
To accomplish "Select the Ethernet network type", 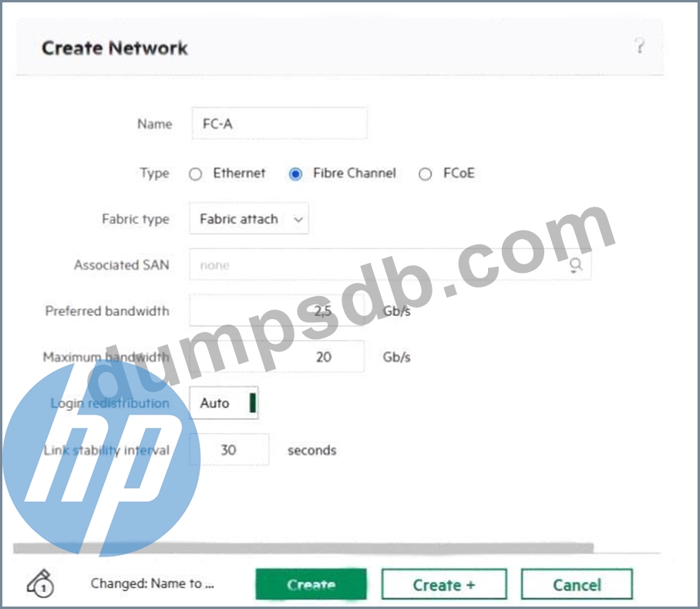I will click(x=195, y=173).
